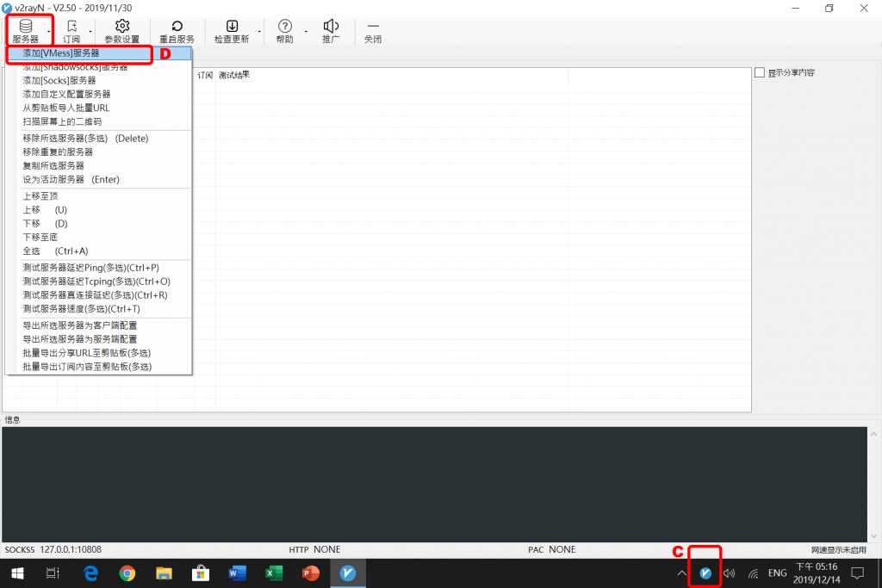Switch the ENG input language indicator

click(x=778, y=573)
